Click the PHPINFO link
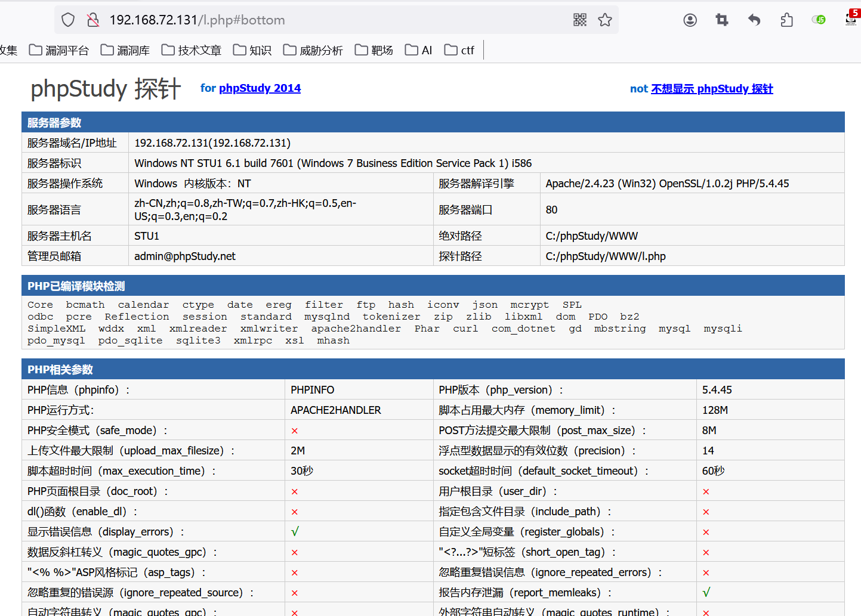 (x=312, y=390)
